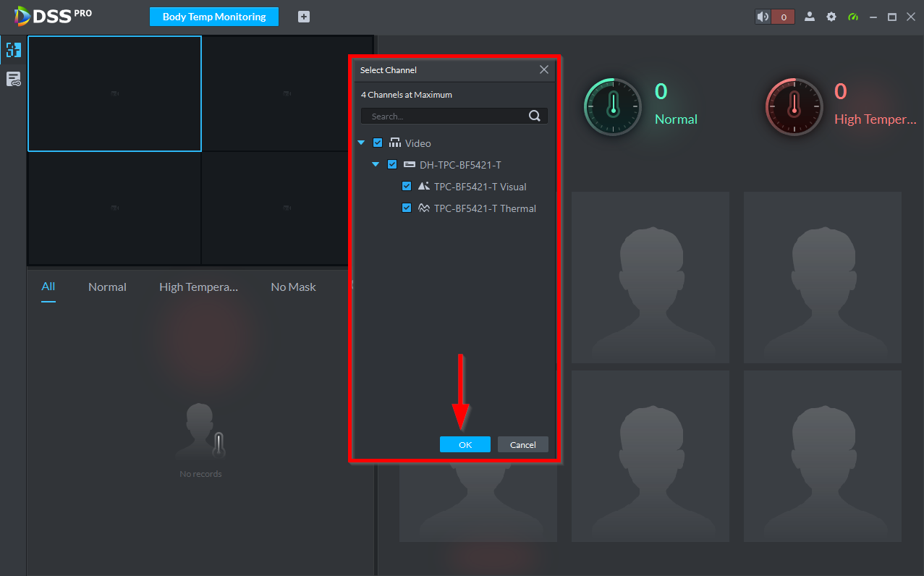Click the red High Temperature gauge
The height and width of the screenshot is (576, 924).
pos(794,106)
